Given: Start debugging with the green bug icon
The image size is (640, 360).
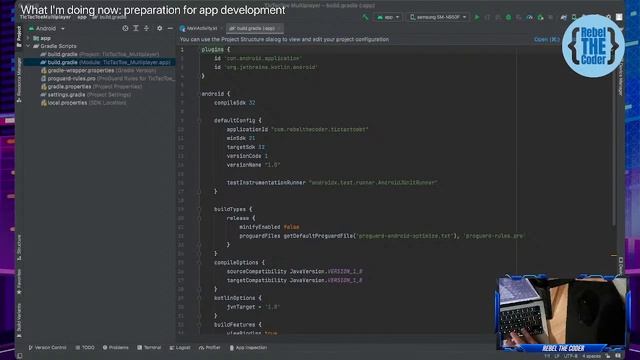Looking at the screenshot, I should (508, 17).
